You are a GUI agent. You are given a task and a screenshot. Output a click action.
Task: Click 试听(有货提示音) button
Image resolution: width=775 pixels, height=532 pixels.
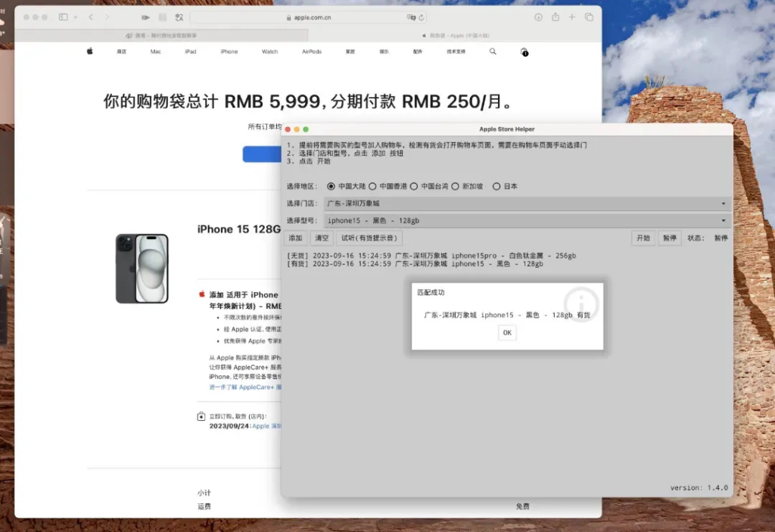pos(369,238)
